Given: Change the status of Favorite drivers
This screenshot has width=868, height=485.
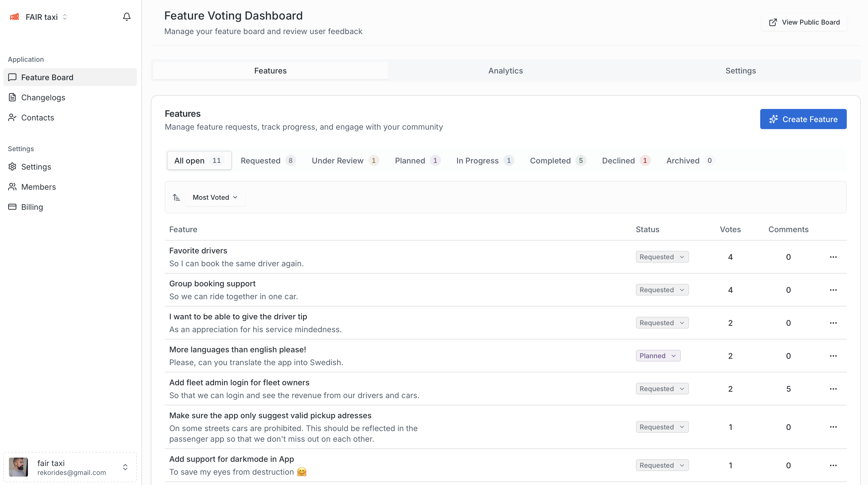Looking at the screenshot, I should click(x=662, y=257).
